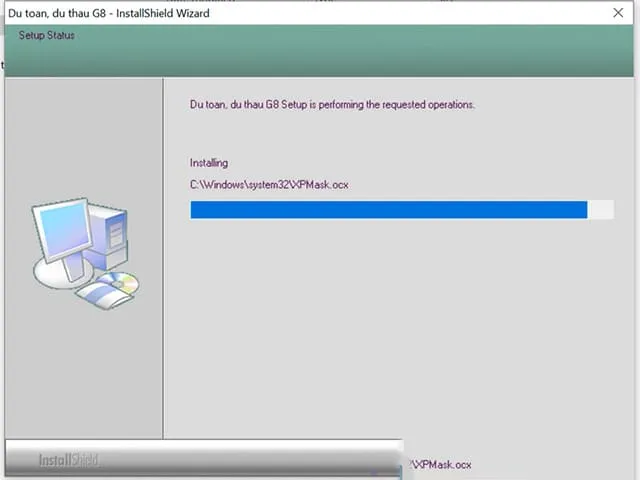Click the 'Installing' label
This screenshot has width=640, height=480.
pos(209,163)
